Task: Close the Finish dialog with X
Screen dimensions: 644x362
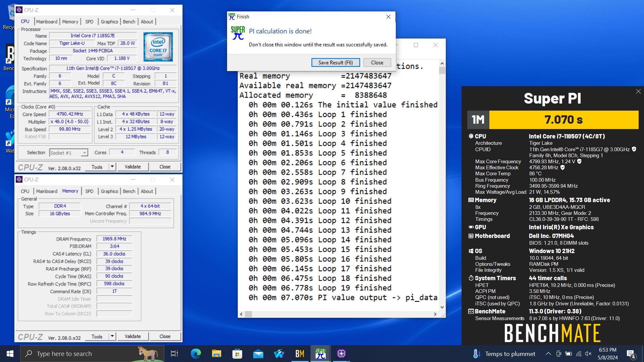Action: pyautogui.click(x=388, y=17)
